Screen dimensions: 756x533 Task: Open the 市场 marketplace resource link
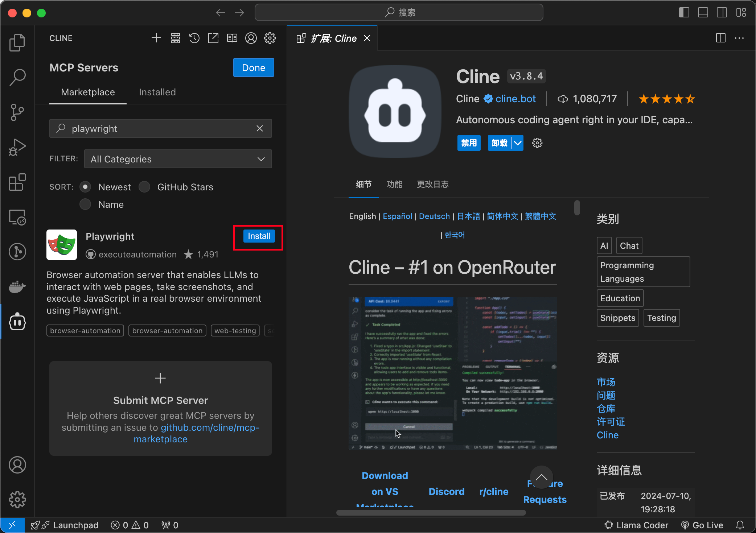(606, 382)
